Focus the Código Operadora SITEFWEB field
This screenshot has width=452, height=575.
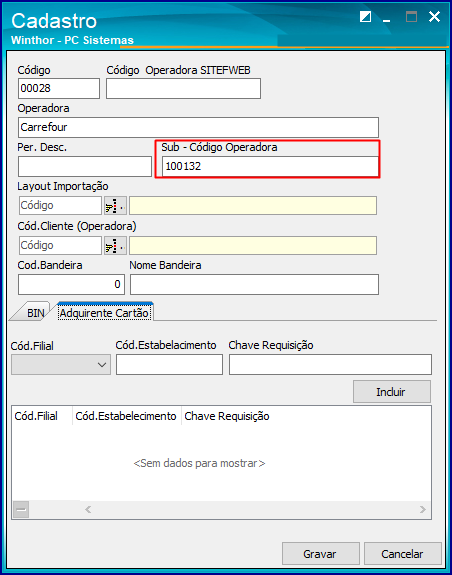pos(183,88)
